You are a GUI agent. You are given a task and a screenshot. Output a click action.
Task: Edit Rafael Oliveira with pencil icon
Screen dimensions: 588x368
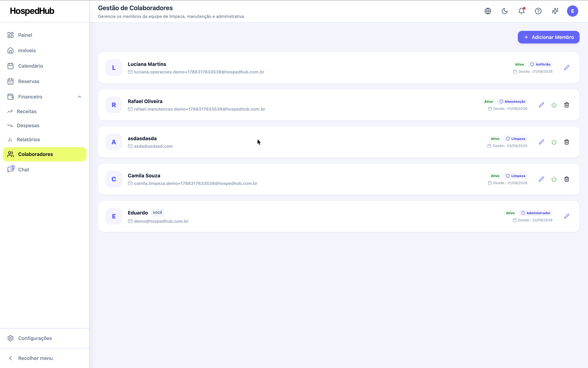tap(541, 105)
